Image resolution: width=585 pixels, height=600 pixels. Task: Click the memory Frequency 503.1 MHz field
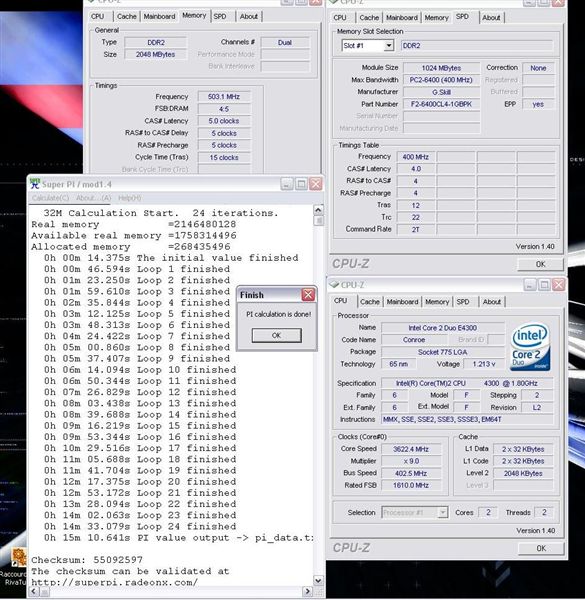coord(224,97)
